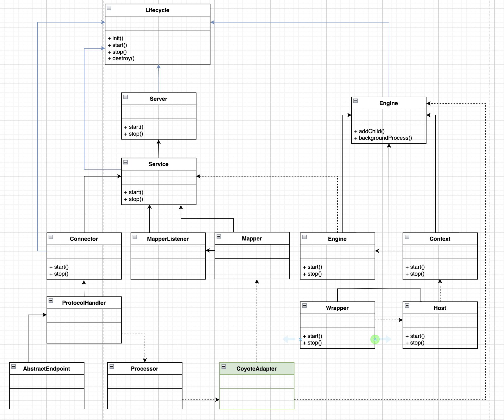This screenshot has width=504, height=420.
Task: Click the green connection point on Wrapper
Action: pyautogui.click(x=375, y=339)
